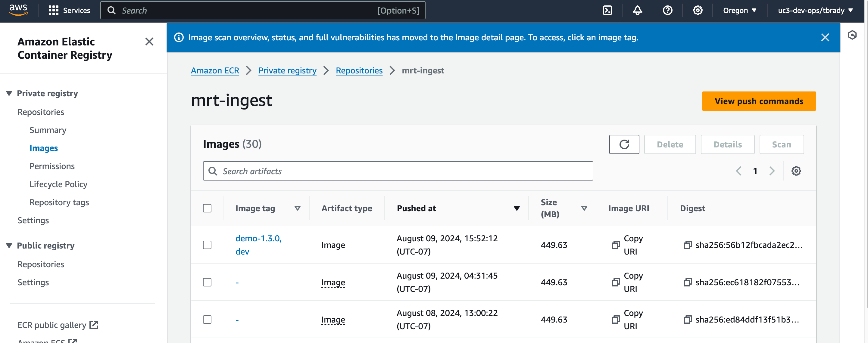Open Private registry Repositories
The width and height of the screenshot is (868, 343).
[41, 112]
